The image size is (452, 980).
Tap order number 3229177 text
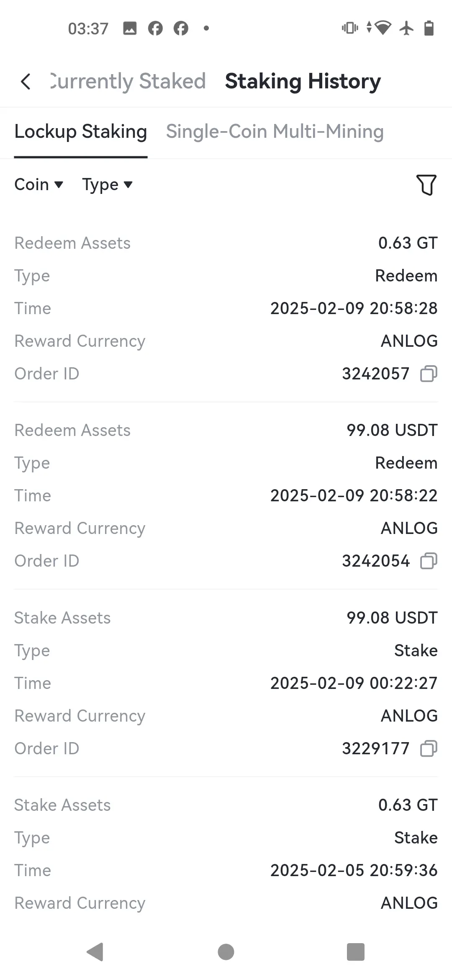pos(376,748)
